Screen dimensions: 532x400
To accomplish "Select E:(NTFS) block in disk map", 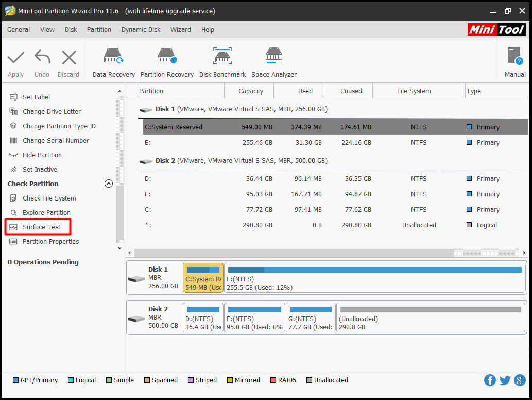I will (374, 278).
